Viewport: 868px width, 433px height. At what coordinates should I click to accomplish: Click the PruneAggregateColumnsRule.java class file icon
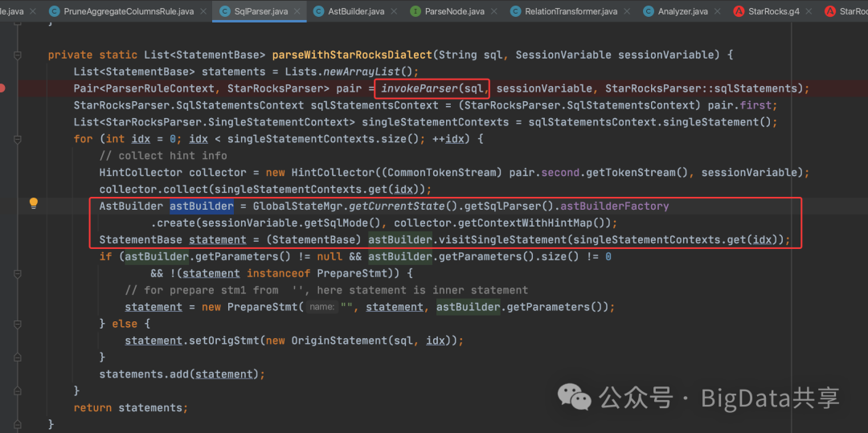click(55, 10)
